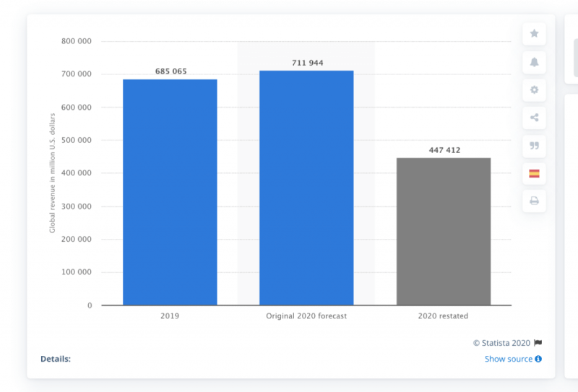Click the 447 412 value label
This screenshot has width=578, height=392.
point(443,150)
